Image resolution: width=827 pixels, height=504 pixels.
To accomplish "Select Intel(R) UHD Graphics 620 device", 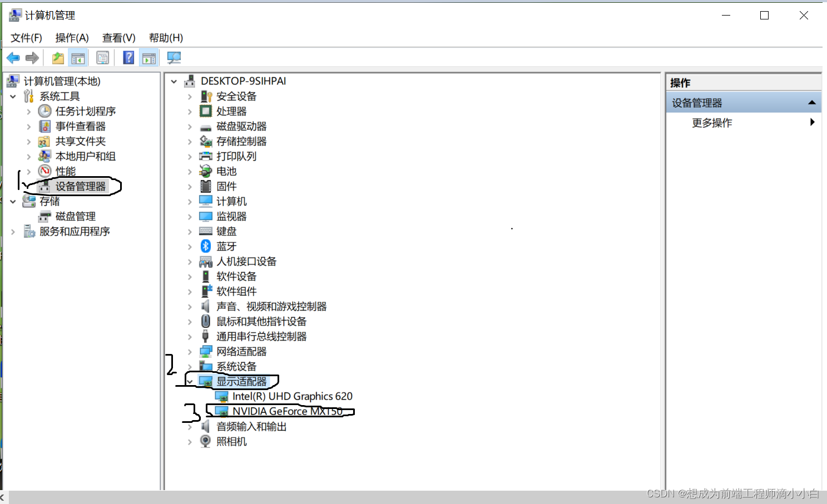I will [293, 396].
